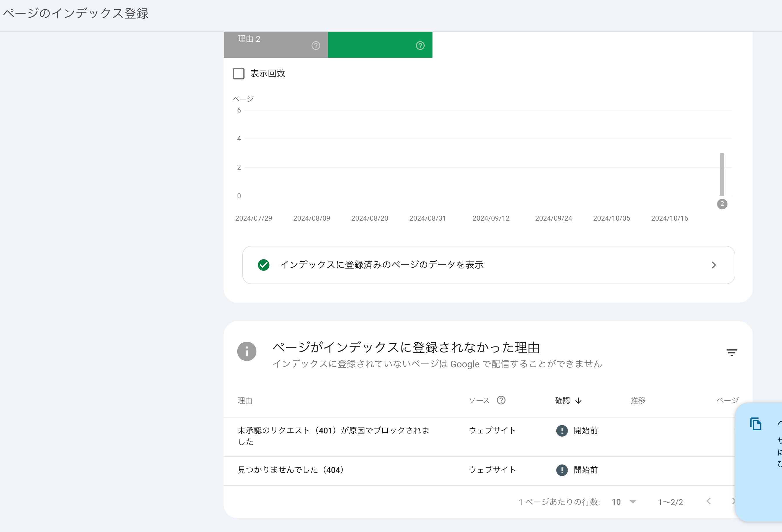Click help icon on green tab

coord(420,46)
